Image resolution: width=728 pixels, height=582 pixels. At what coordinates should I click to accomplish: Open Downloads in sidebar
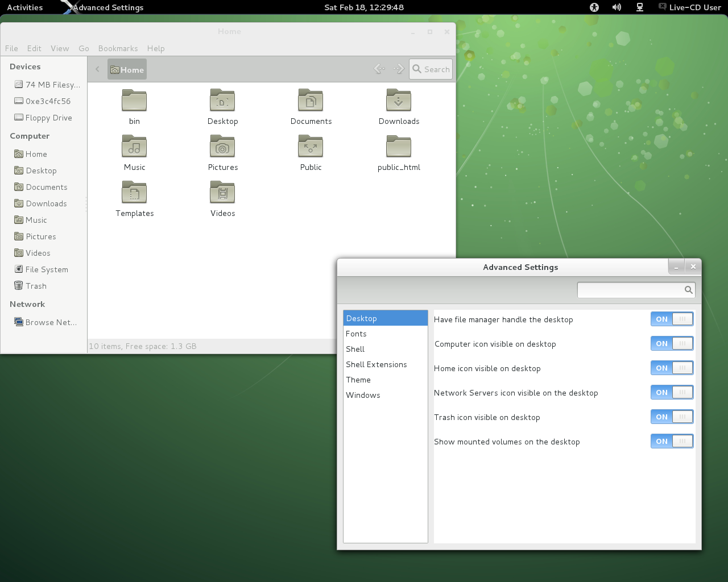(40, 203)
